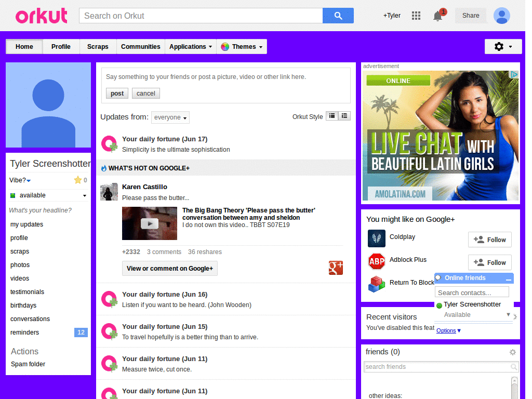
Task: Click the cancel button
Action: (146, 94)
